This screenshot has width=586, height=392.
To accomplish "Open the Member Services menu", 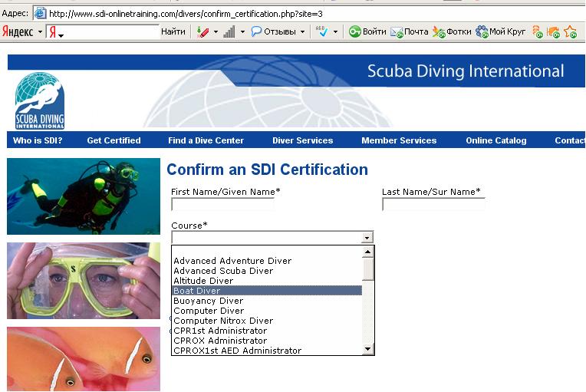I will point(399,140).
